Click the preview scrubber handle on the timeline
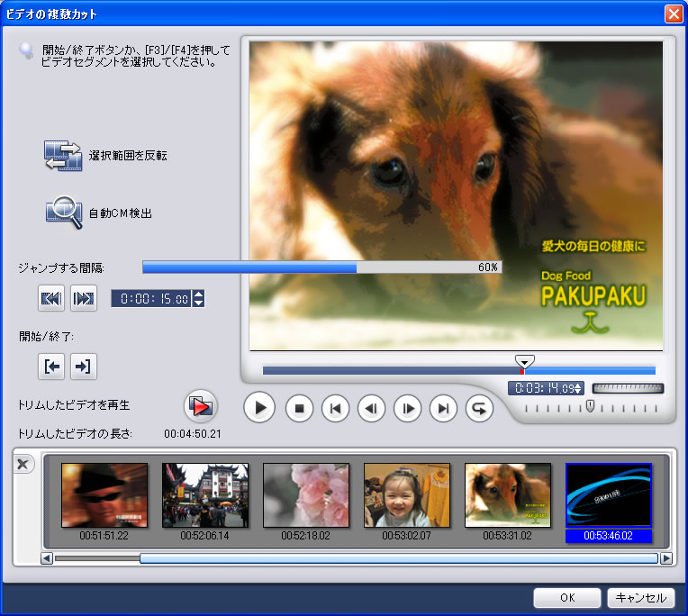Image resolution: width=688 pixels, height=616 pixels. point(524,361)
